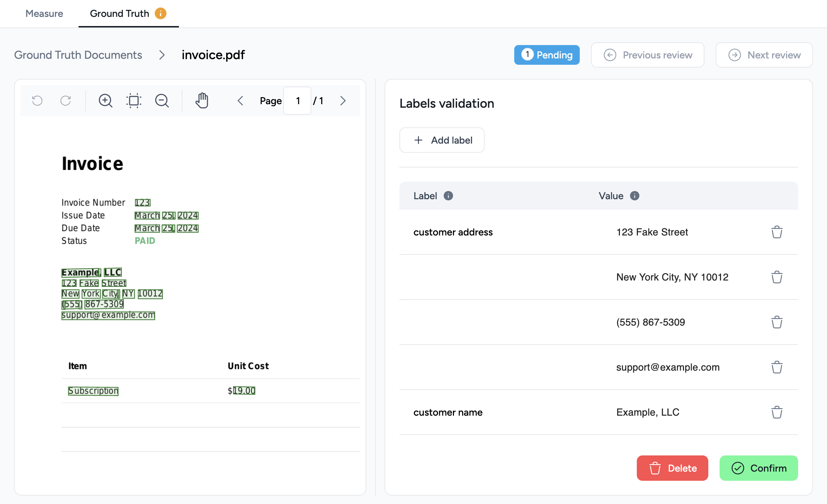This screenshot has width=827, height=504.
Task: Confirm the labels validation
Action: click(x=759, y=468)
